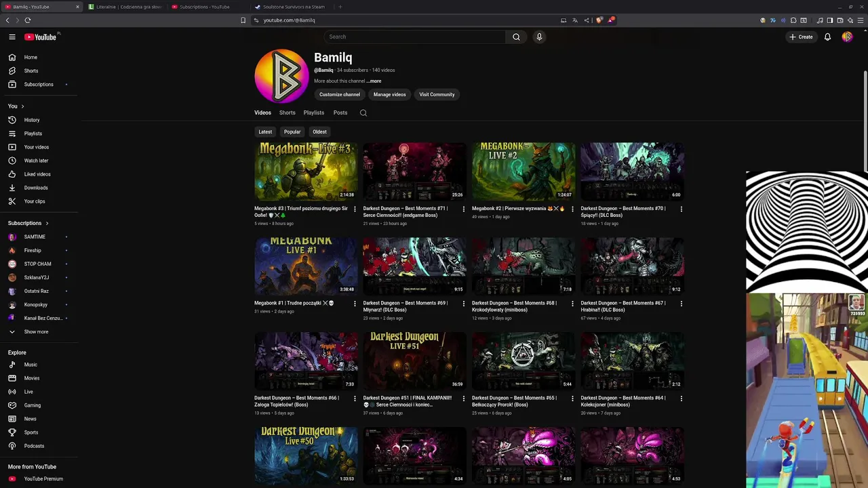Start voice search with microphone icon
This screenshot has height=488, width=868.
point(539,37)
